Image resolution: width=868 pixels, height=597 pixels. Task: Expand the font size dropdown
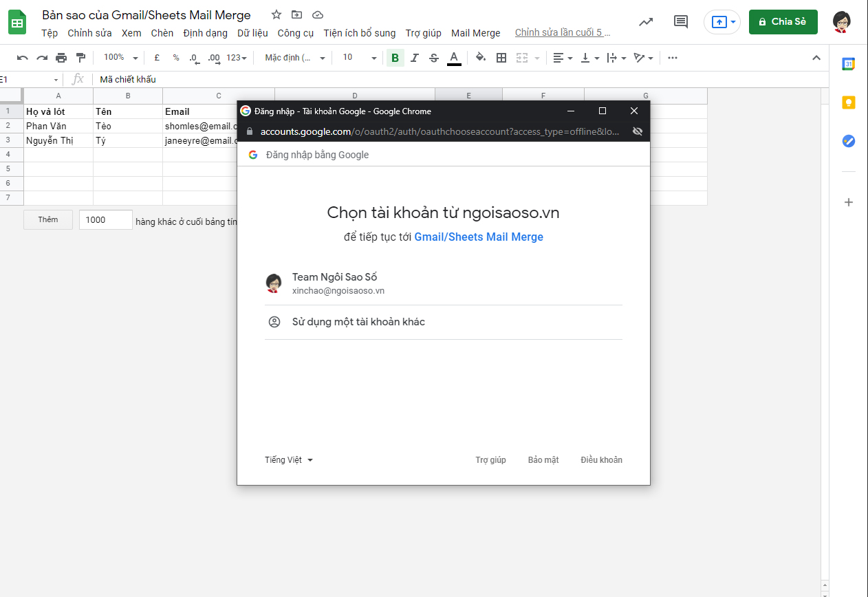(x=357, y=58)
